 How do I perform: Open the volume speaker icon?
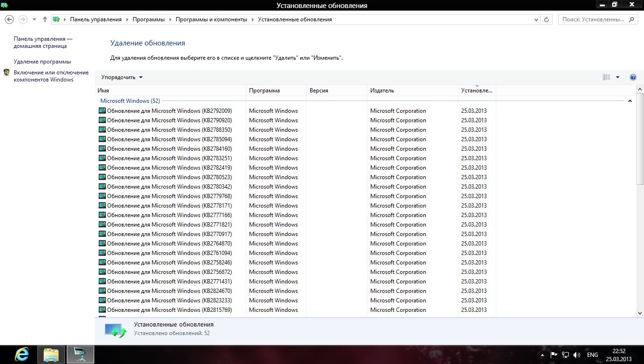pos(576,355)
